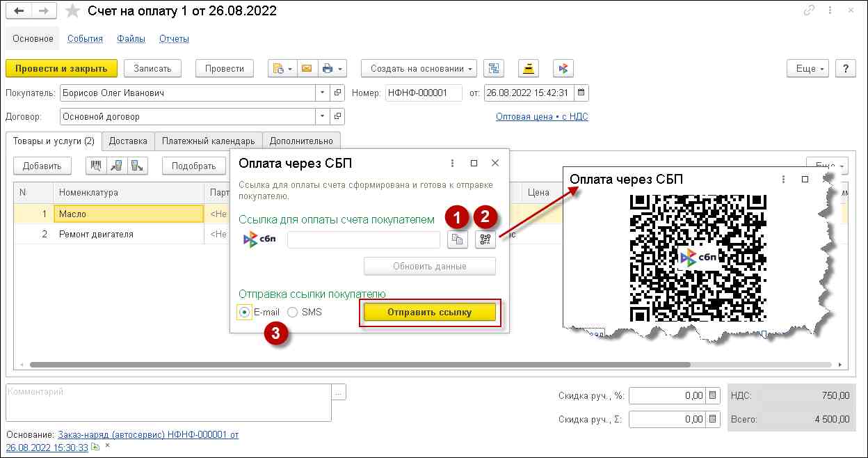Open the Платежный календарь tab
The image size is (868, 458).
[x=208, y=141]
